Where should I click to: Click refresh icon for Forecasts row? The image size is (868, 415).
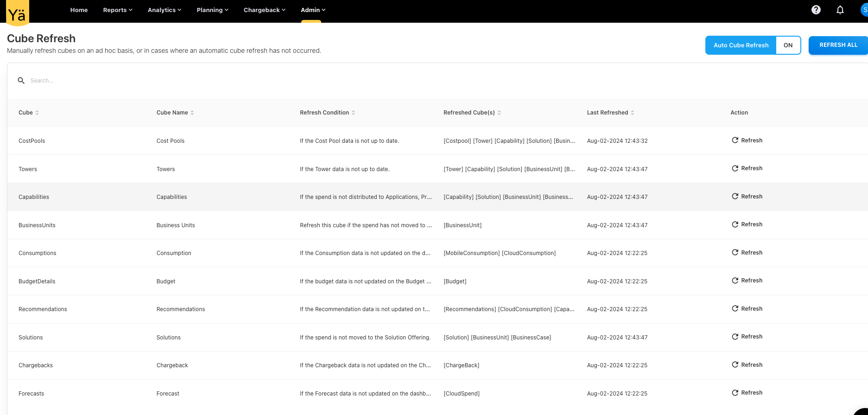pos(735,393)
